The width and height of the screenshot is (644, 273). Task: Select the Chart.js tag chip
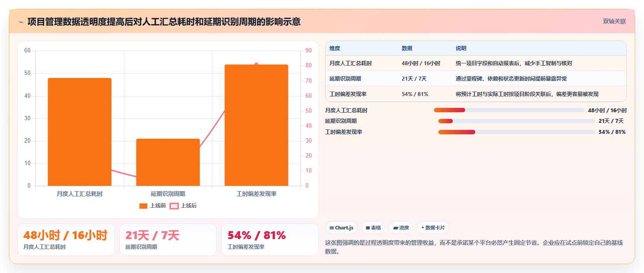[341, 228]
